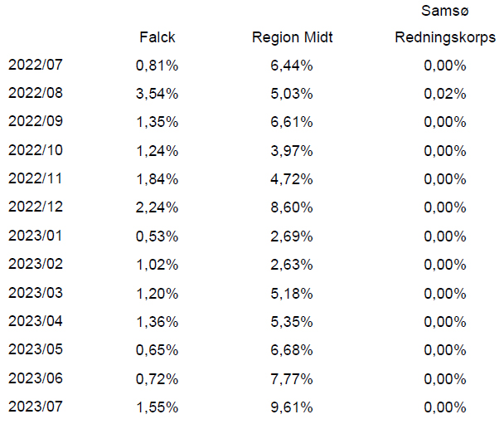Select Region Midt value 6,61%
Image resolution: width=504 pixels, height=424 pixels.
[292, 122]
